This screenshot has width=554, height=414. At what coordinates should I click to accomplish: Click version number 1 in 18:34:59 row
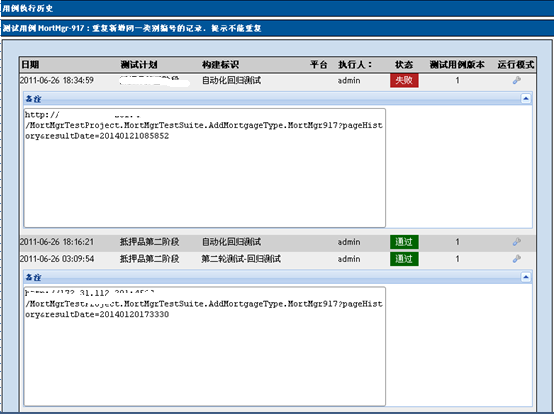(x=457, y=81)
